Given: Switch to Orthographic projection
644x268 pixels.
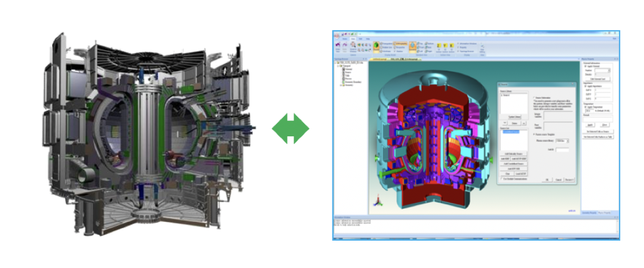Looking at the screenshot, I should click(400, 43).
